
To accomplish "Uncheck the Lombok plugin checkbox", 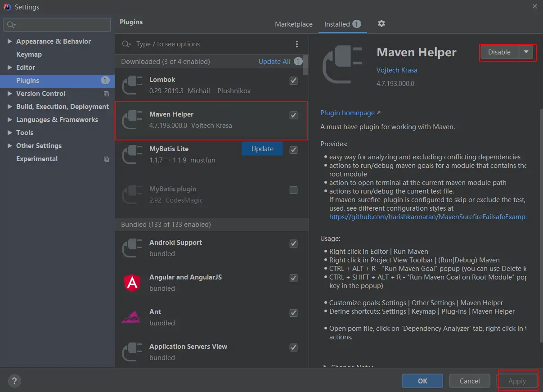I will [x=294, y=81].
